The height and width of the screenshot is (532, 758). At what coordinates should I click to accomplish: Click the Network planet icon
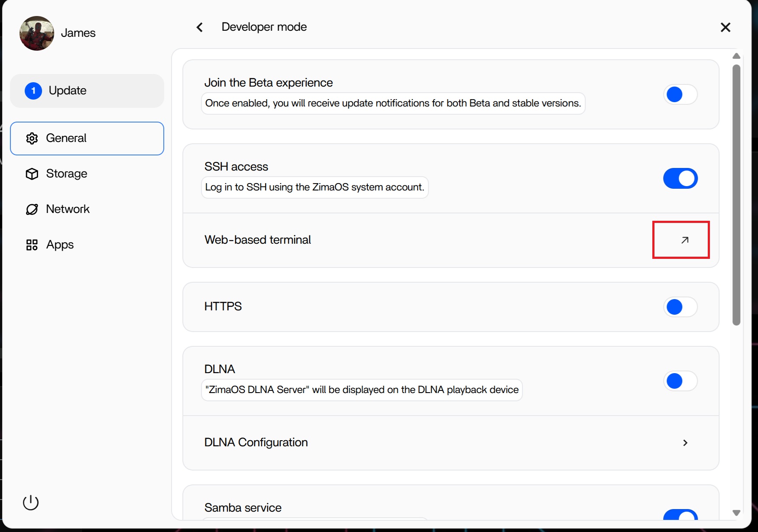pyautogui.click(x=32, y=210)
